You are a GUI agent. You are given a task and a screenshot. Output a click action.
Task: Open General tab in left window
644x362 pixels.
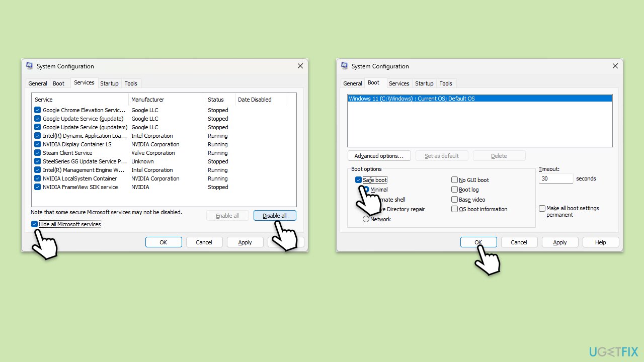38,83
